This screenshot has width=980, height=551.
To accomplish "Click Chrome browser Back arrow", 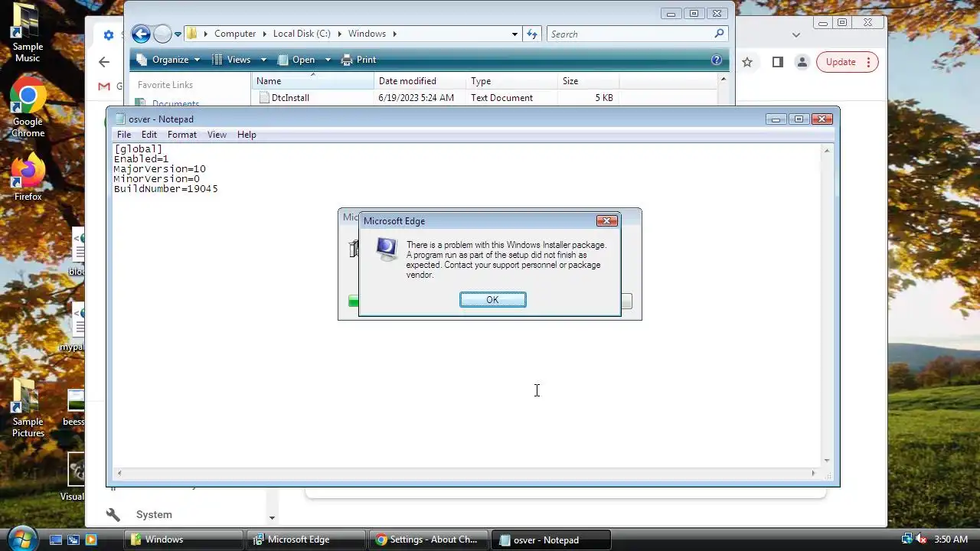I will (x=104, y=62).
